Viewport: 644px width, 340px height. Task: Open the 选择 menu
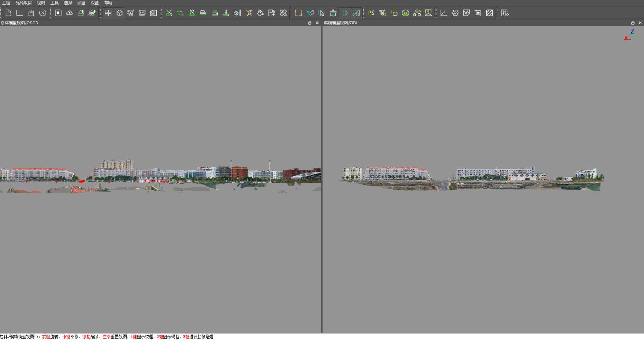click(x=68, y=3)
